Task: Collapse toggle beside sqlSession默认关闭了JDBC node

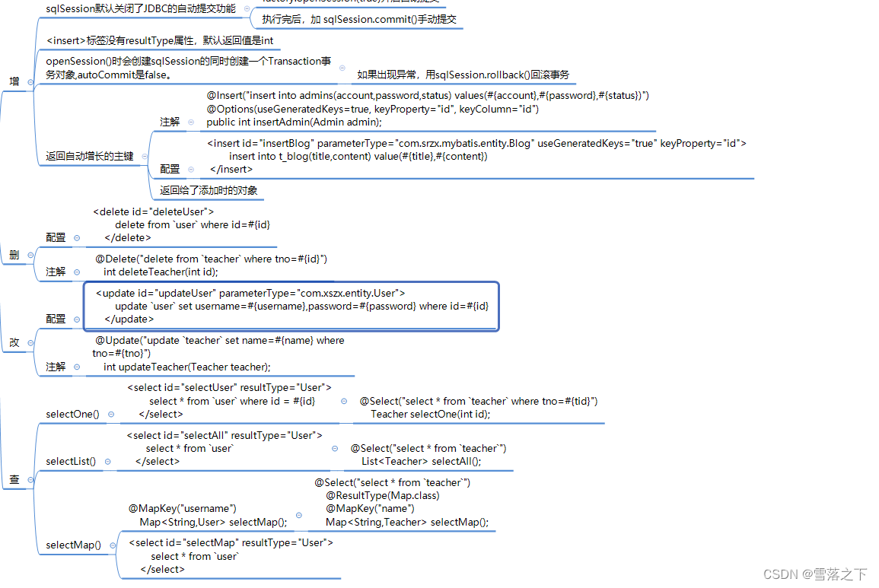Action: tap(247, 9)
